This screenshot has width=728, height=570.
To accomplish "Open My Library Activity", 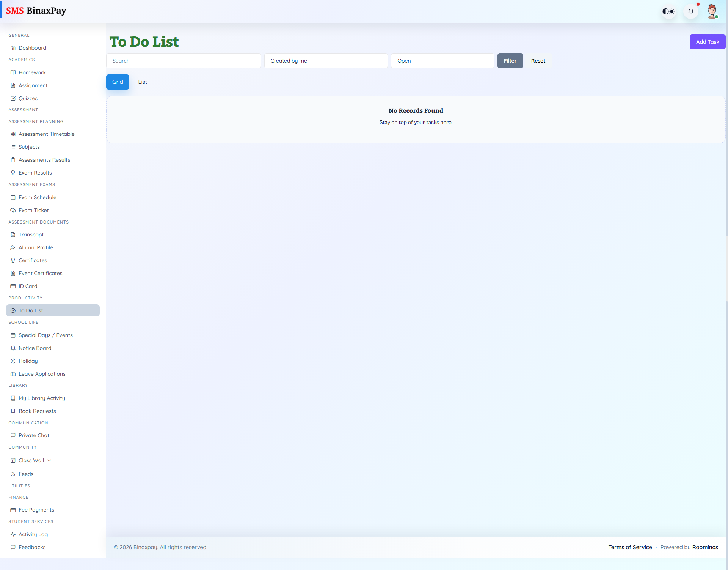I will point(41,398).
